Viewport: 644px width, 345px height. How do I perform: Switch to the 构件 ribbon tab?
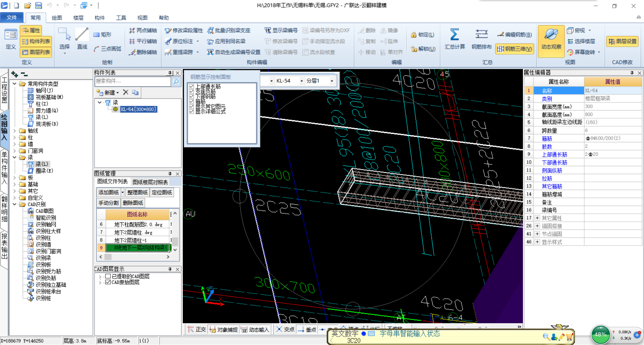click(100, 18)
